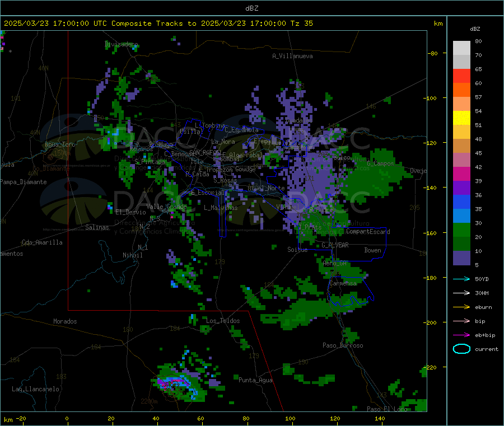Pick the purple swatch between 39 and 36
The height and width of the screenshot is (426, 504).
coord(461,188)
